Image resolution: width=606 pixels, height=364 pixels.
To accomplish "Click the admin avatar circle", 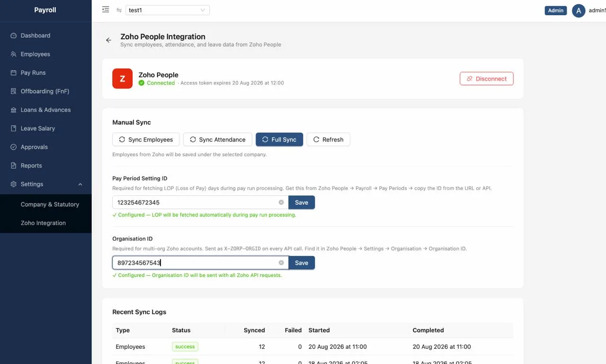I will pyautogui.click(x=579, y=10).
